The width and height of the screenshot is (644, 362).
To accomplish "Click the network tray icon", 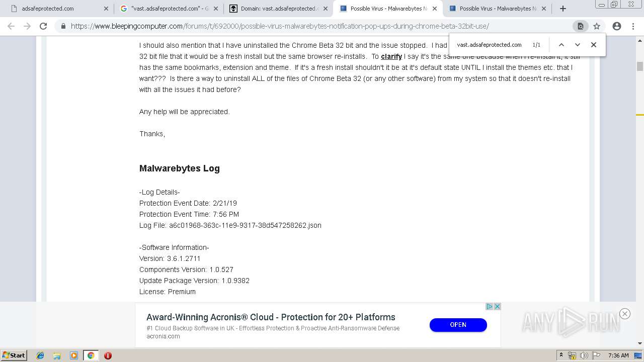I will 572,355.
